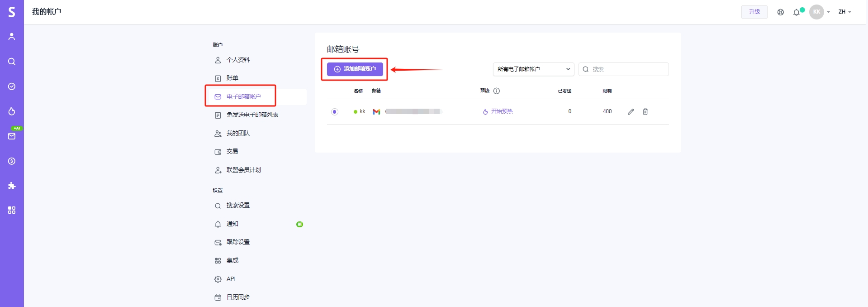The width and height of the screenshot is (868, 307).
Task: Expand the 所有电子邮箱帐户 filter dropdown
Action: (533, 69)
